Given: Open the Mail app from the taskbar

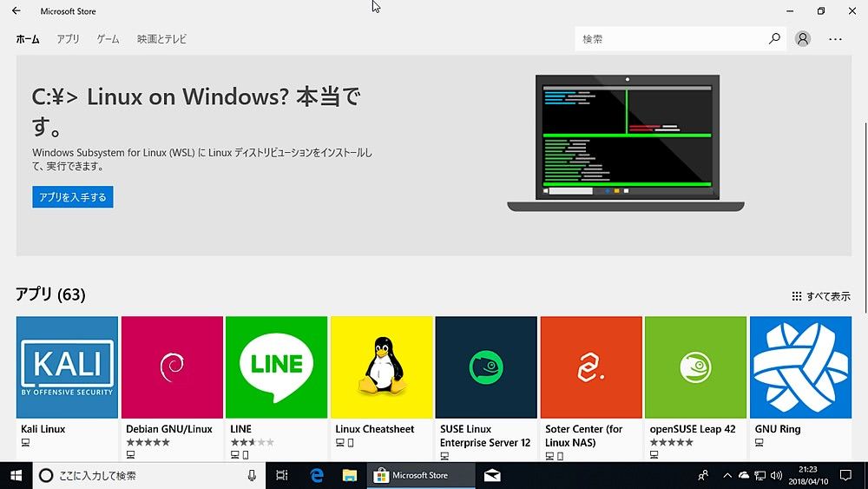Looking at the screenshot, I should click(492, 475).
